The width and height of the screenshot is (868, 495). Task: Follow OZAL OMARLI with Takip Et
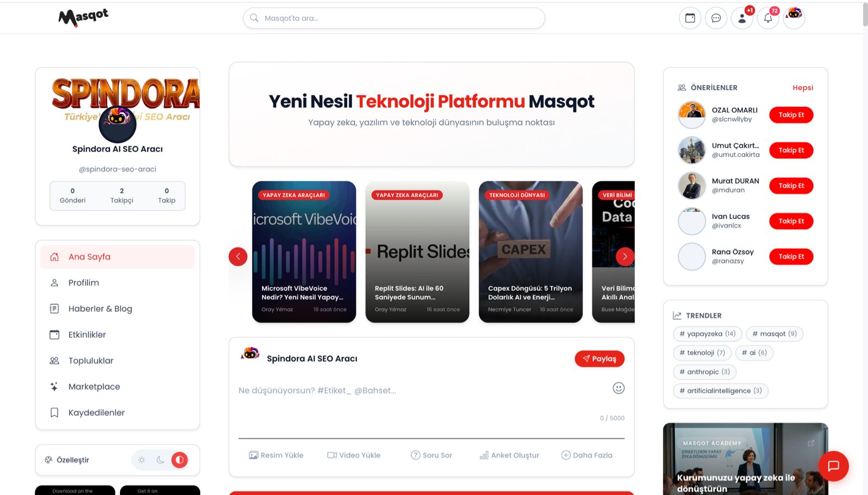(791, 114)
